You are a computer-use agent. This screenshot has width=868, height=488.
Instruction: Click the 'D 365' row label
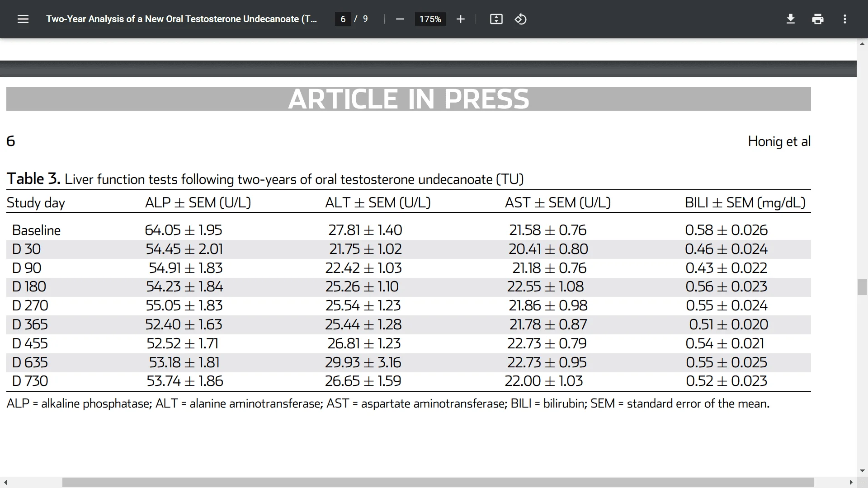pos(30,325)
